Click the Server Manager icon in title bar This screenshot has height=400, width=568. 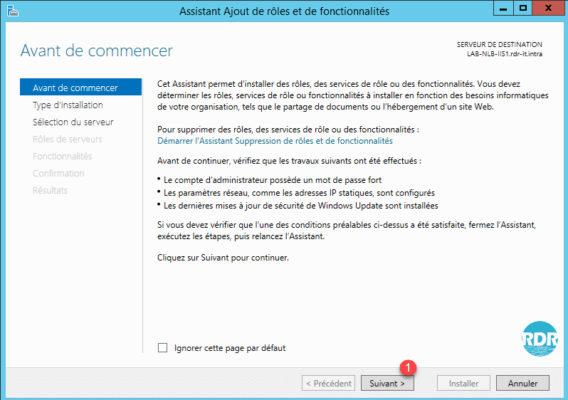[13, 11]
